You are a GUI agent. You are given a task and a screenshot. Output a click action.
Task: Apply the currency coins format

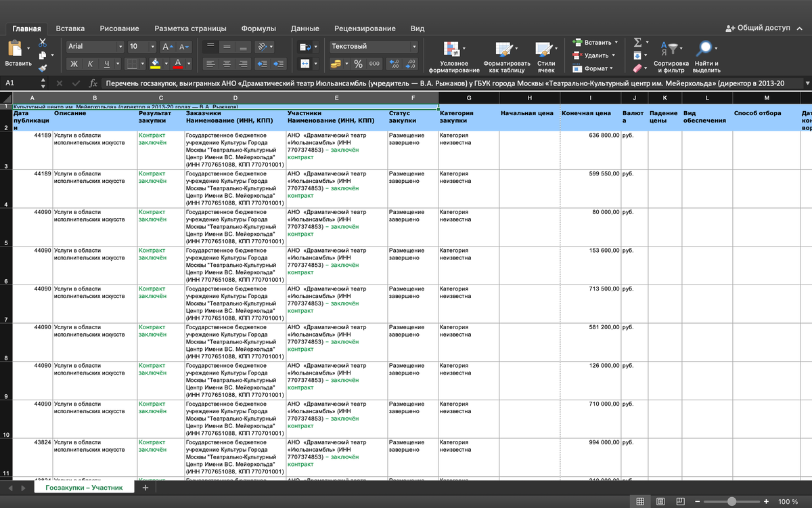[x=336, y=64]
